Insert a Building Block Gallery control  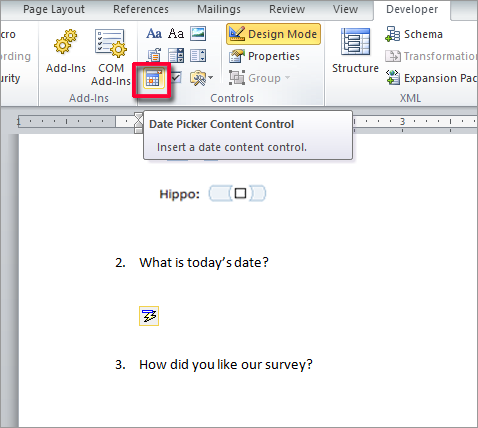(154, 56)
